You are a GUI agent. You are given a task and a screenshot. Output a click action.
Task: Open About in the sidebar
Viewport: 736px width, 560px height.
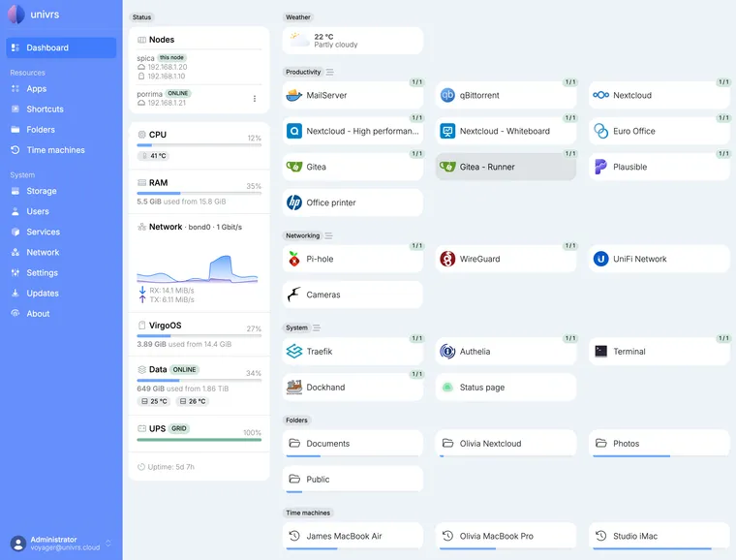point(61,314)
